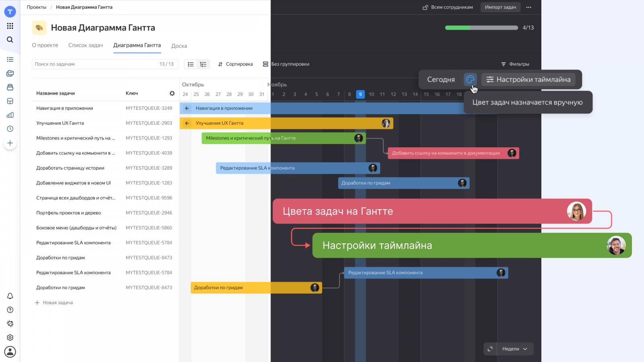Expand the Без группировки grouping dropdown
Image resolution: width=644 pixels, height=362 pixels.
(x=286, y=64)
